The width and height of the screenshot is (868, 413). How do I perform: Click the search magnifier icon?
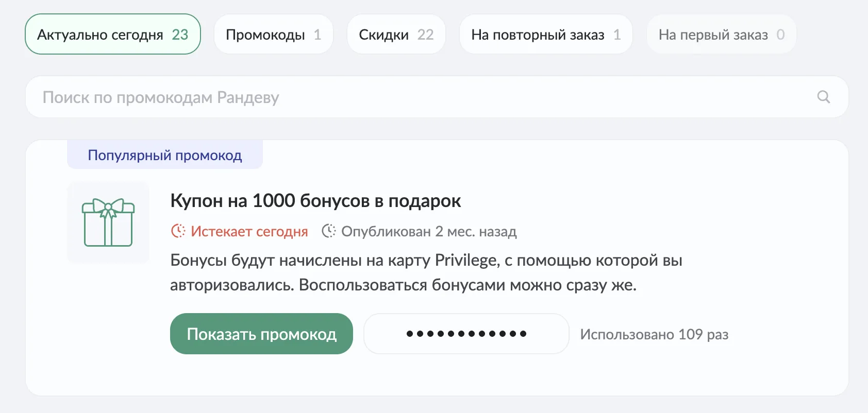824,97
